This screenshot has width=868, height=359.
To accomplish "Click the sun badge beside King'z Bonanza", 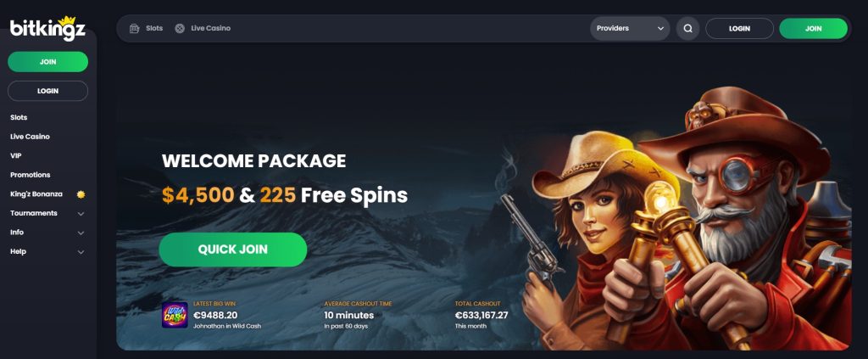I will (81, 194).
